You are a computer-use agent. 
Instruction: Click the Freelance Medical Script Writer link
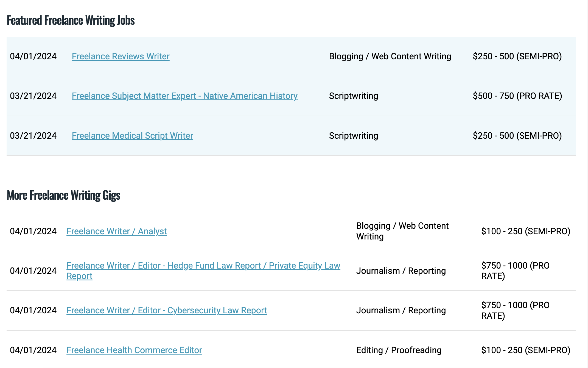coord(132,136)
